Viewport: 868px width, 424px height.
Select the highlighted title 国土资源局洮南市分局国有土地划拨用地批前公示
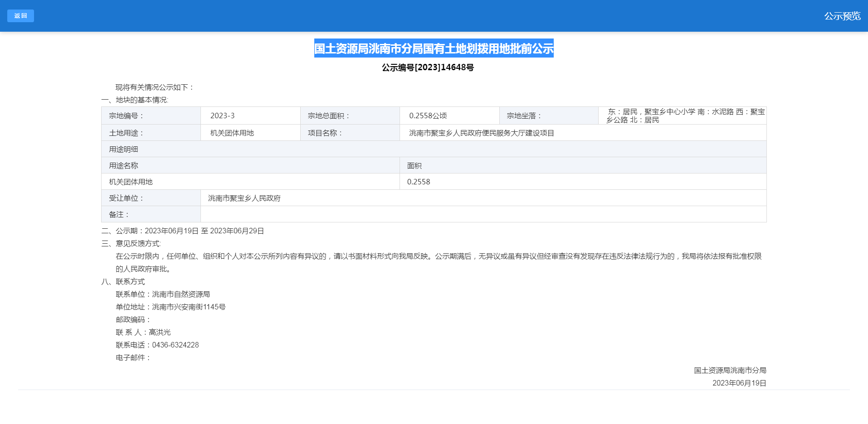click(434, 48)
